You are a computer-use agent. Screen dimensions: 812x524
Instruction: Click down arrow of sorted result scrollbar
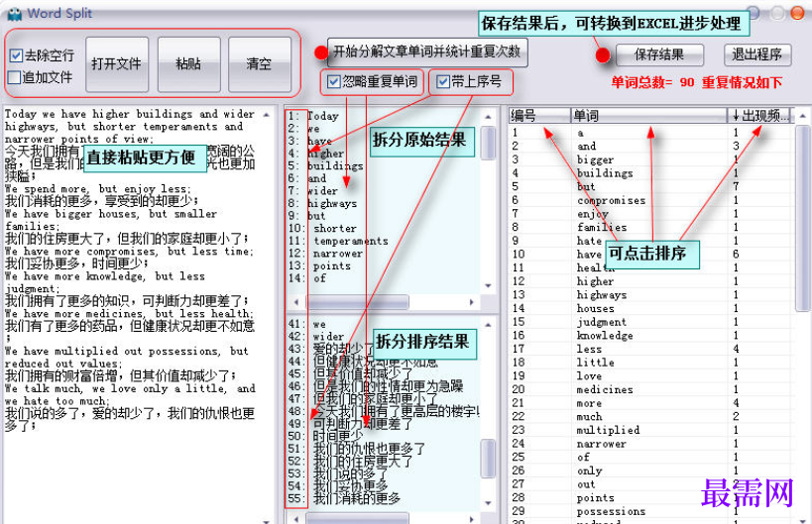coord(488,503)
